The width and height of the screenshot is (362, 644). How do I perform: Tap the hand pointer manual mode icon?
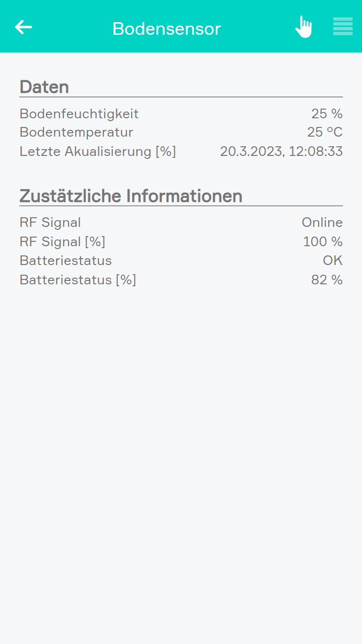pyautogui.click(x=304, y=27)
